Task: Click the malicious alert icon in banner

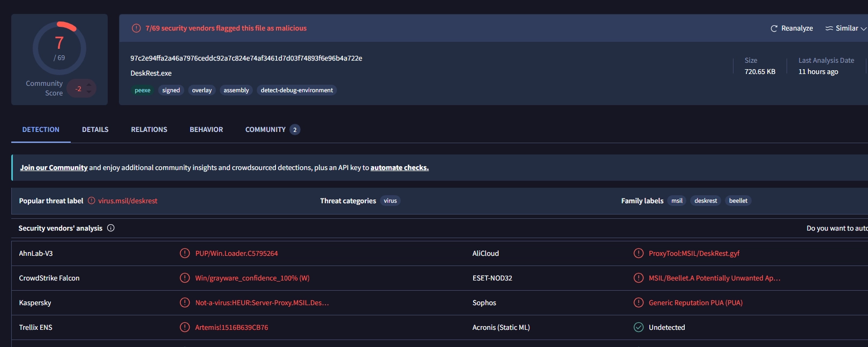Action: tap(136, 28)
